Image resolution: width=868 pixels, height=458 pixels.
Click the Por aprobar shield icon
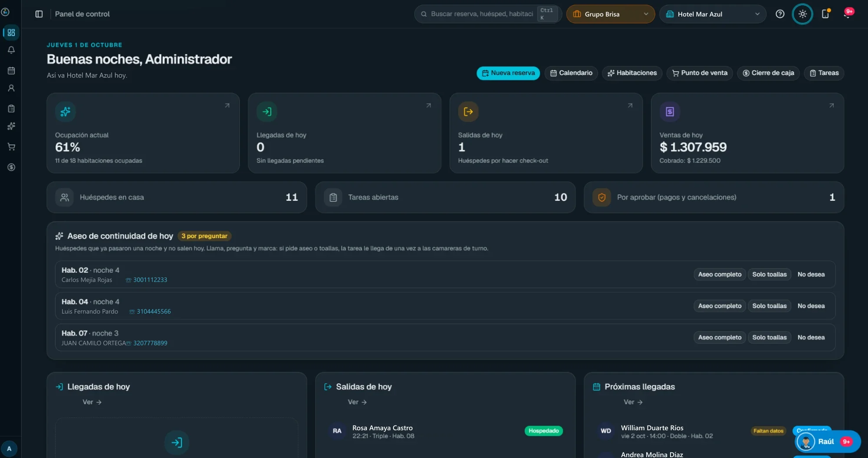click(x=602, y=197)
